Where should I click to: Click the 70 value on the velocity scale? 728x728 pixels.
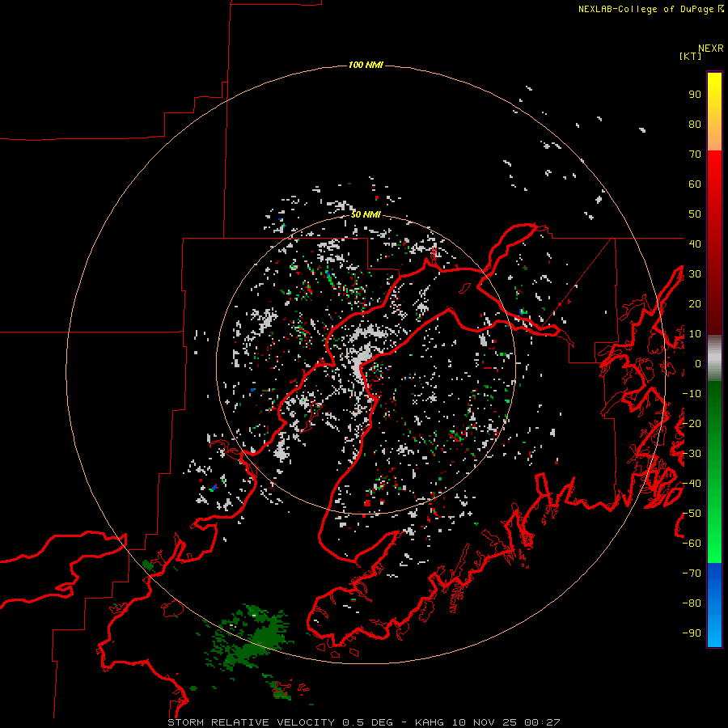(695, 154)
